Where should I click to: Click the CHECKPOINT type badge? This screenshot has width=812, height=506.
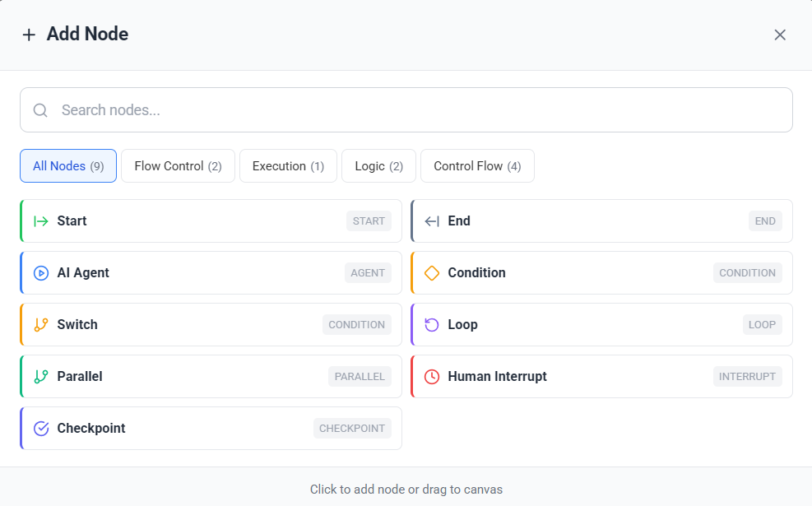point(352,429)
